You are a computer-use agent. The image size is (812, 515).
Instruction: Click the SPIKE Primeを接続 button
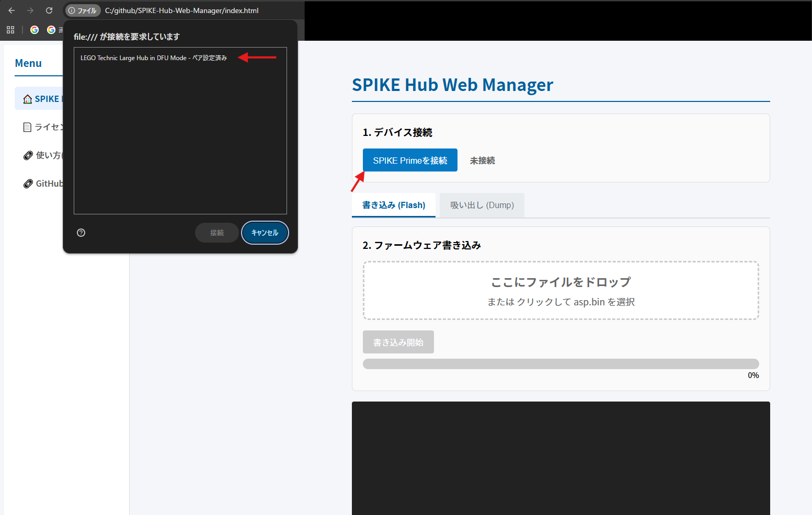point(410,160)
